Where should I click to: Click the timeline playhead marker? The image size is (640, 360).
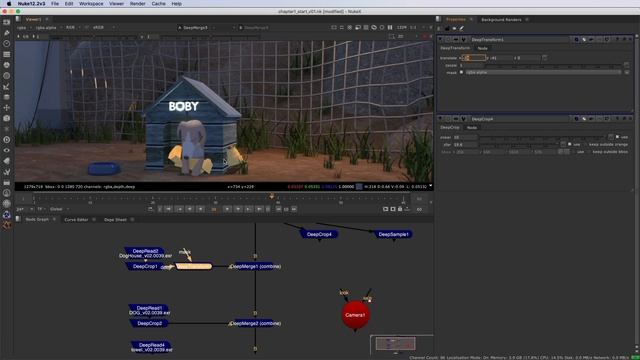272,197
